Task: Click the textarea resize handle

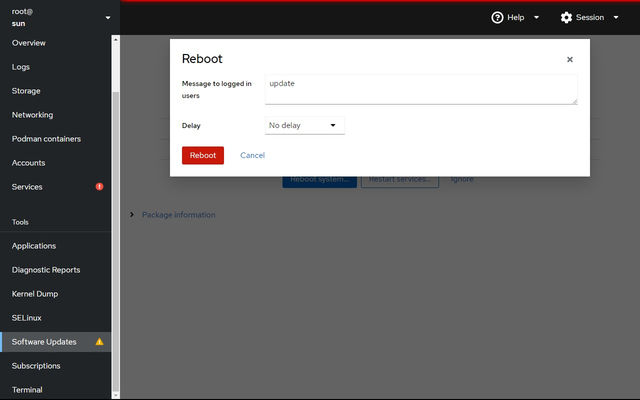Action: (574, 101)
